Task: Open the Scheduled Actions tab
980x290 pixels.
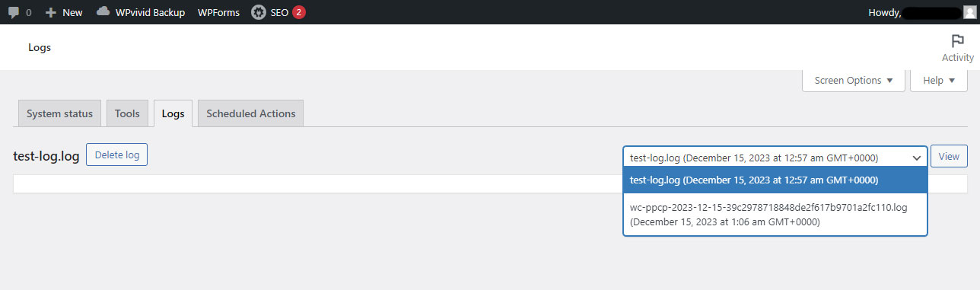Action: click(251, 113)
